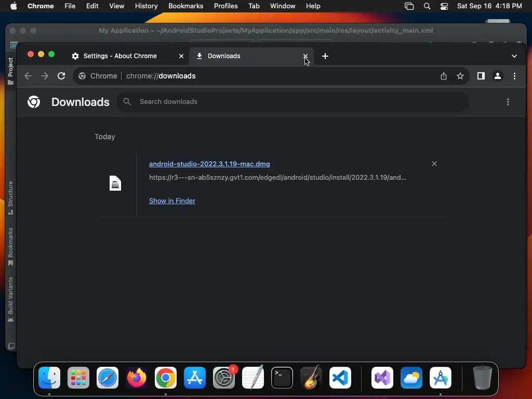Click the browser forward arrow

[45, 76]
